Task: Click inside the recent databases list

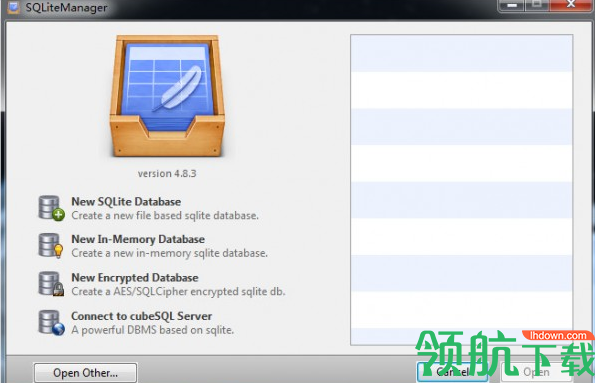Action: coord(461,190)
